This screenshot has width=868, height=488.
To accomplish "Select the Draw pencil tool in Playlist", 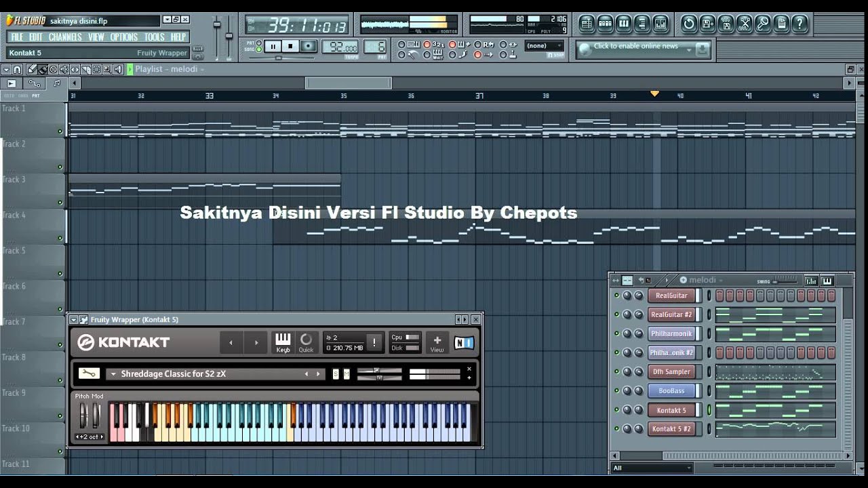I will pyautogui.click(x=31, y=69).
